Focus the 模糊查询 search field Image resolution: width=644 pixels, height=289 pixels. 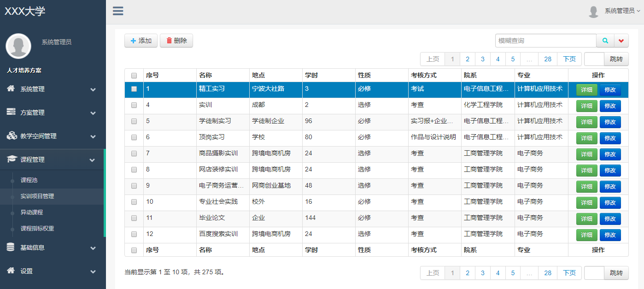[x=546, y=41]
